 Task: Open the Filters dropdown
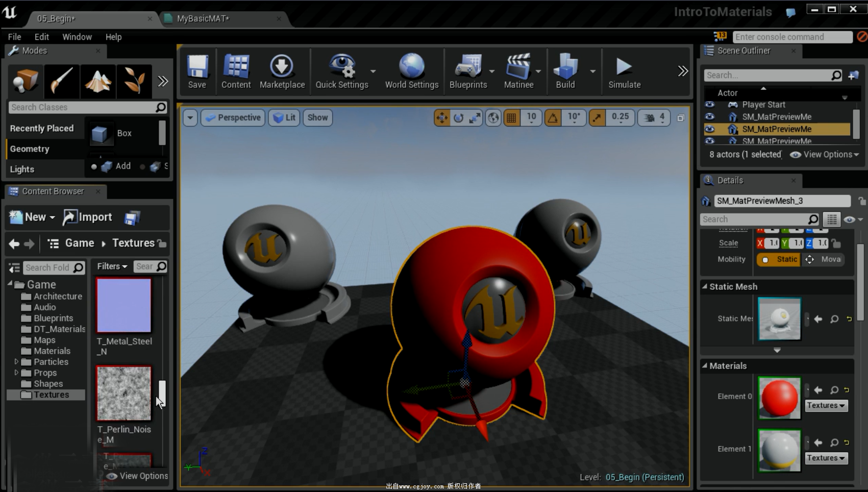click(112, 266)
